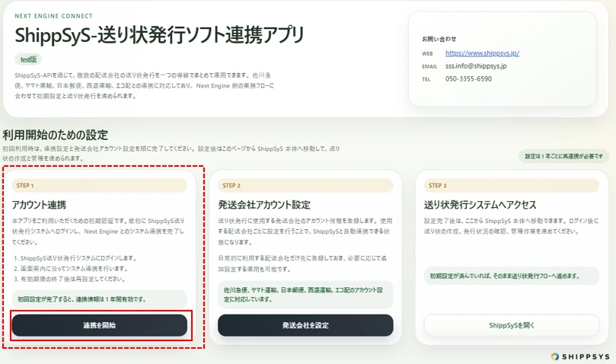Click the SHIPPSYS logo icon
616x364 pixels.
[x=555, y=356]
